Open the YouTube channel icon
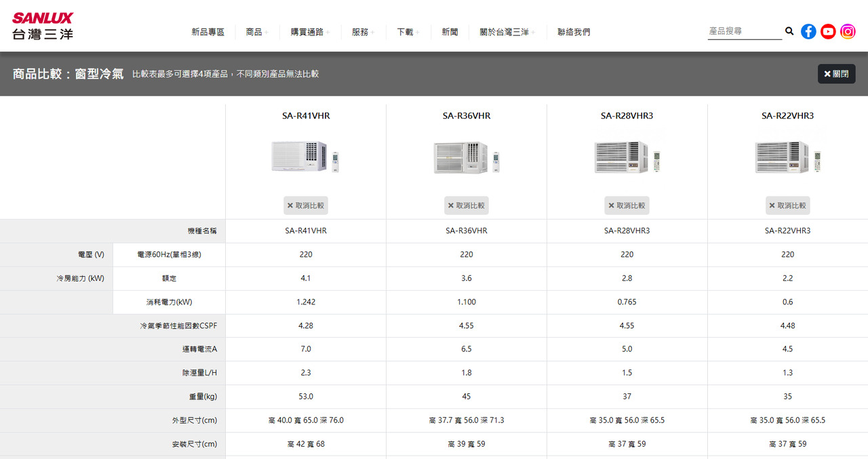The image size is (868, 459). tap(828, 32)
